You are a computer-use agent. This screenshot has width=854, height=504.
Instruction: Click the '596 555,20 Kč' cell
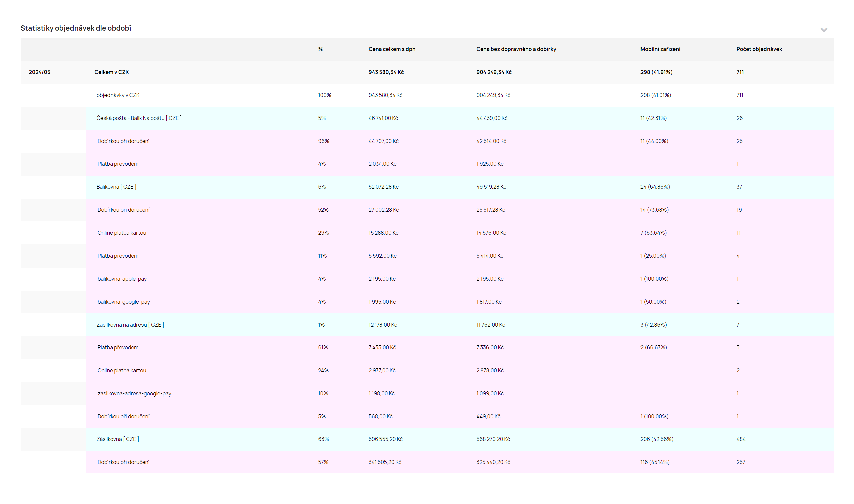tap(385, 439)
